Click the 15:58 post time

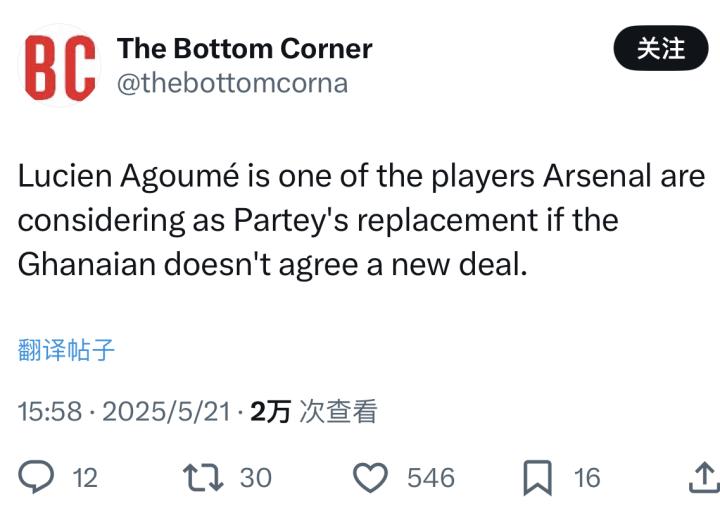coord(49,411)
